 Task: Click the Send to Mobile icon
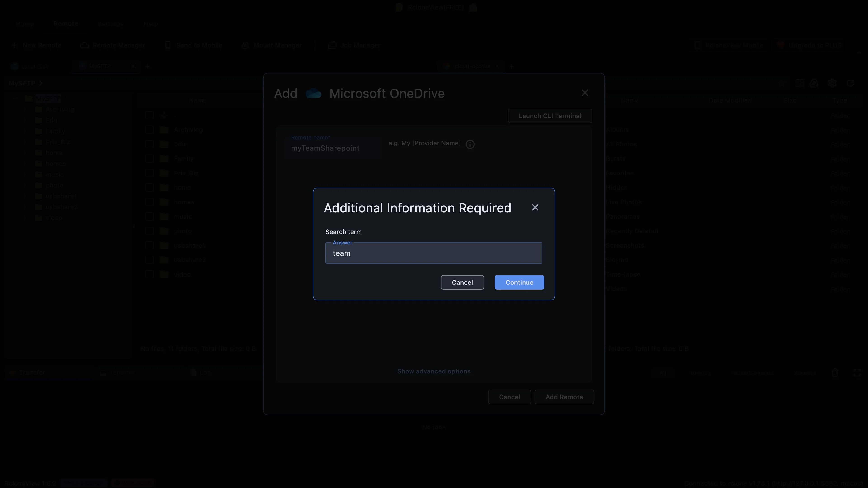(x=168, y=45)
